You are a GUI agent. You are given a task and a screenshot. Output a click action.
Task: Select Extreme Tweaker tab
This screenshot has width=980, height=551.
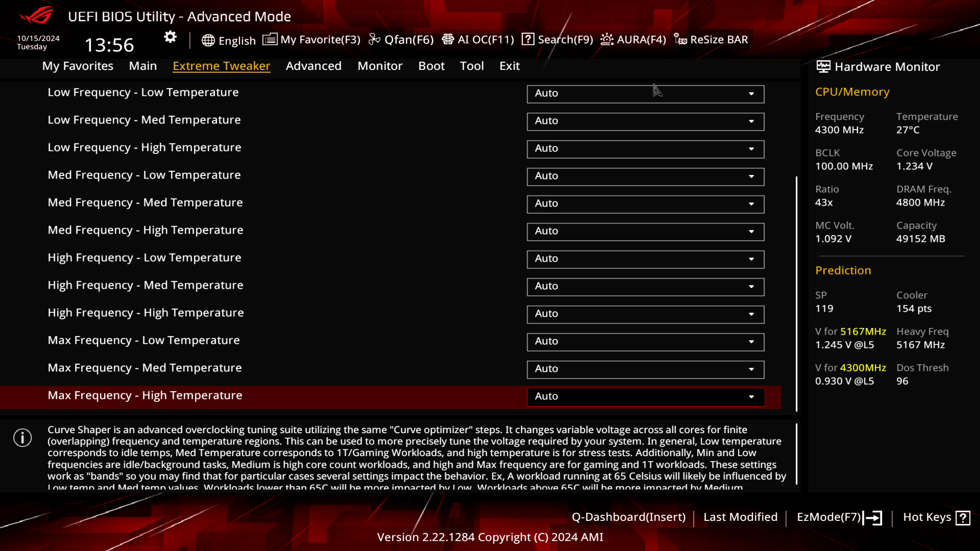click(x=222, y=65)
